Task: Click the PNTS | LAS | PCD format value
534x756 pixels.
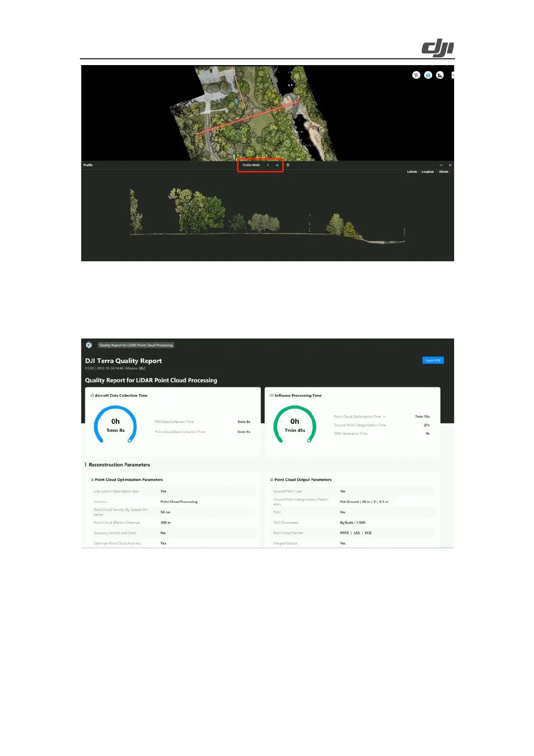Action: [356, 533]
